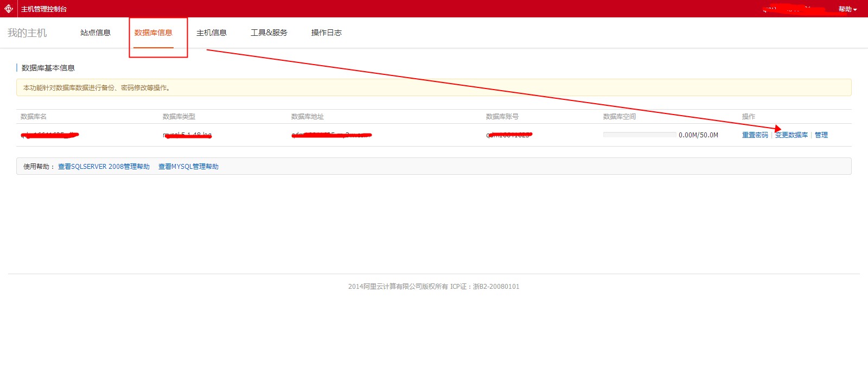Viewport: 868px width, 386px height.
Task: Open the 帮助 dropdown menu
Action: (847, 9)
